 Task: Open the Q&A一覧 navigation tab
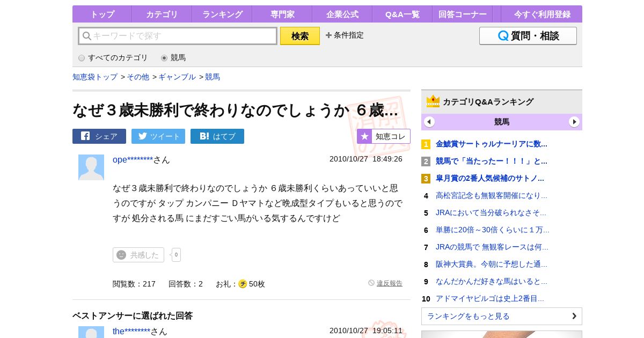point(402,14)
